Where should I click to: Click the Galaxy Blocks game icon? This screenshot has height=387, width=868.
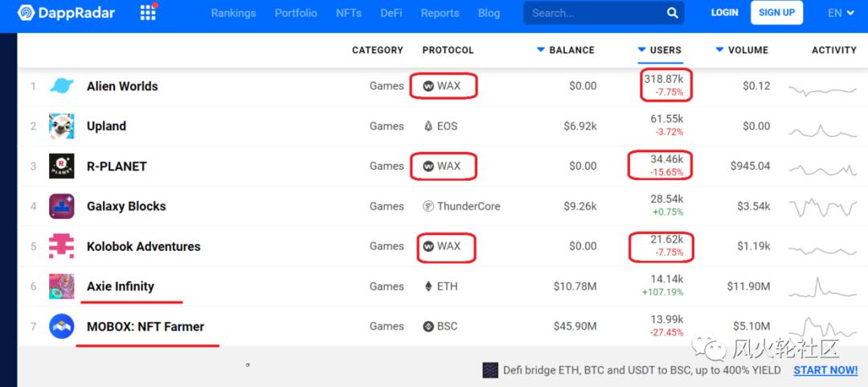pyautogui.click(x=62, y=207)
